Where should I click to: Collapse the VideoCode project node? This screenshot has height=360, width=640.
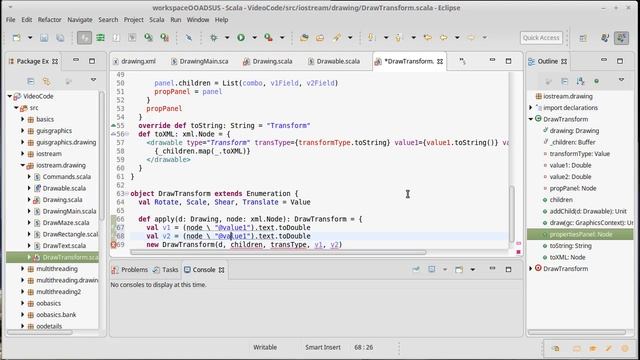pos(10,96)
